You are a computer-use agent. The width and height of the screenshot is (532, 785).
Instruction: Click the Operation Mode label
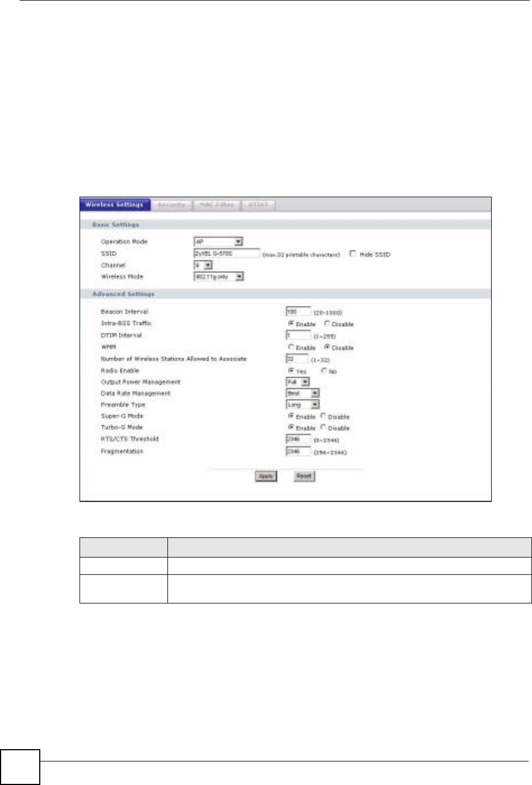point(124,241)
